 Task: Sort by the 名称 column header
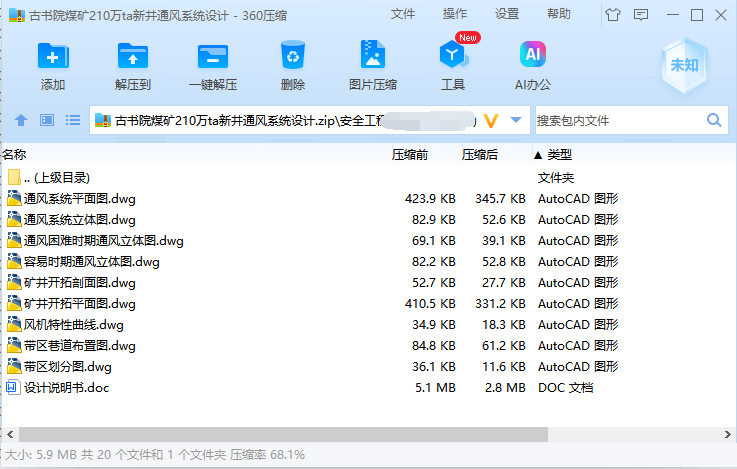[x=195, y=154]
